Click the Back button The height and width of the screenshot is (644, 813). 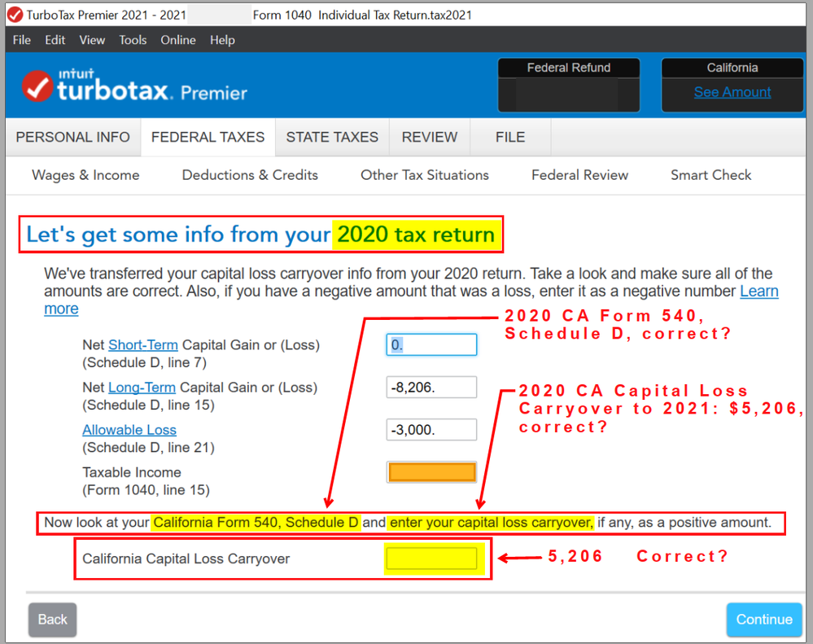click(52, 620)
